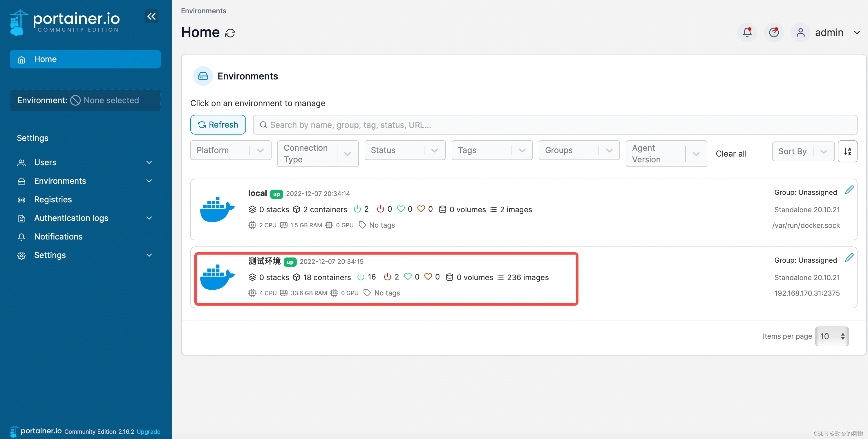Click the local environment Docker whale icon

point(217,209)
